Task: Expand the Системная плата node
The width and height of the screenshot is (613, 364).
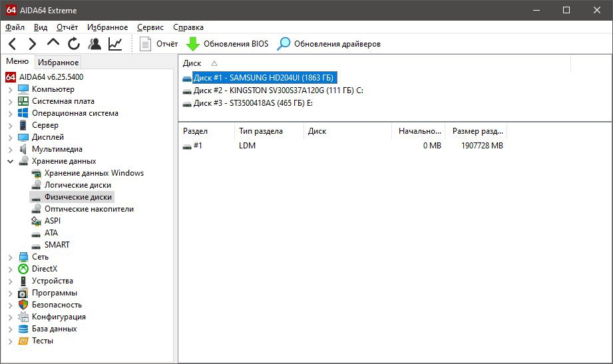Action: (10, 102)
